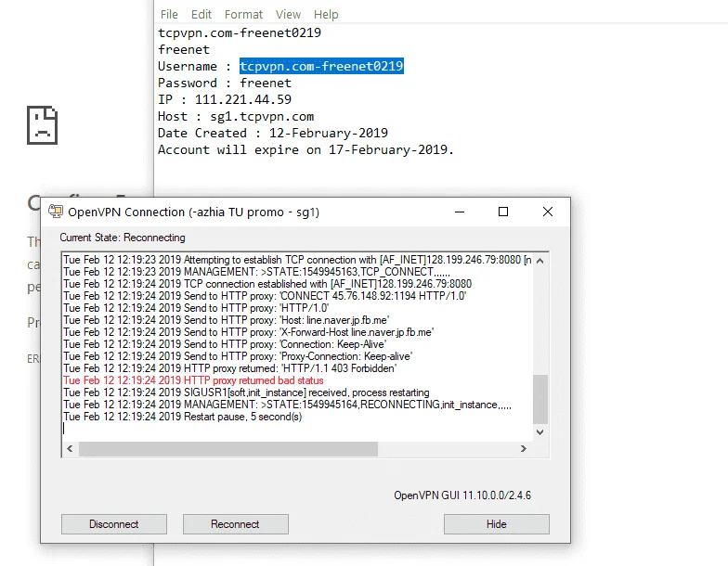Close the OpenVPN Connection window
728x566 pixels.
tap(548, 212)
